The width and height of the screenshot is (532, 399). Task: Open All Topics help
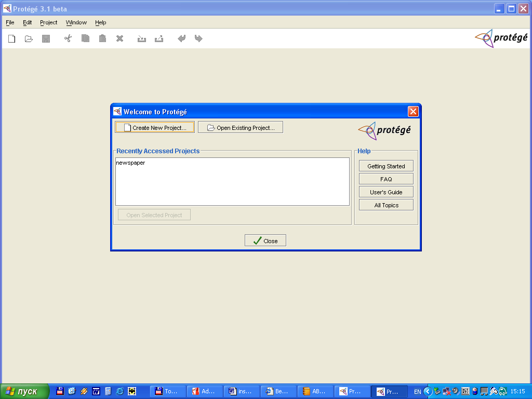pyautogui.click(x=386, y=205)
